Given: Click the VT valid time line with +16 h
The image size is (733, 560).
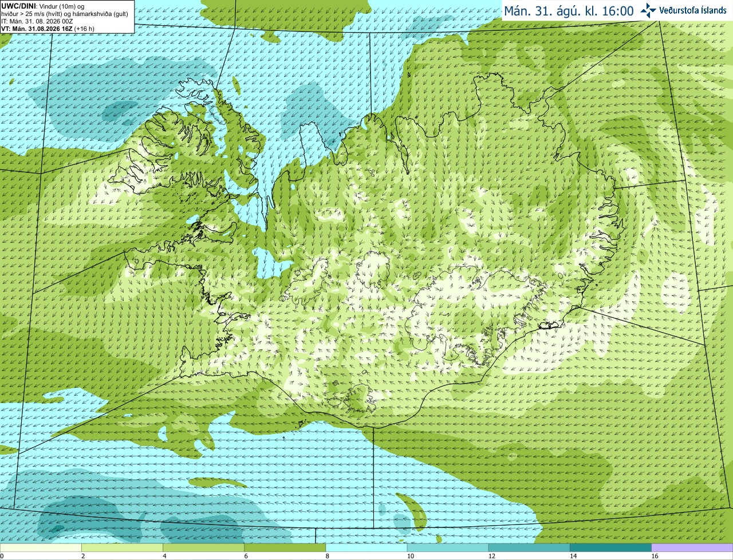Looking at the screenshot, I should pyautogui.click(x=48, y=29).
